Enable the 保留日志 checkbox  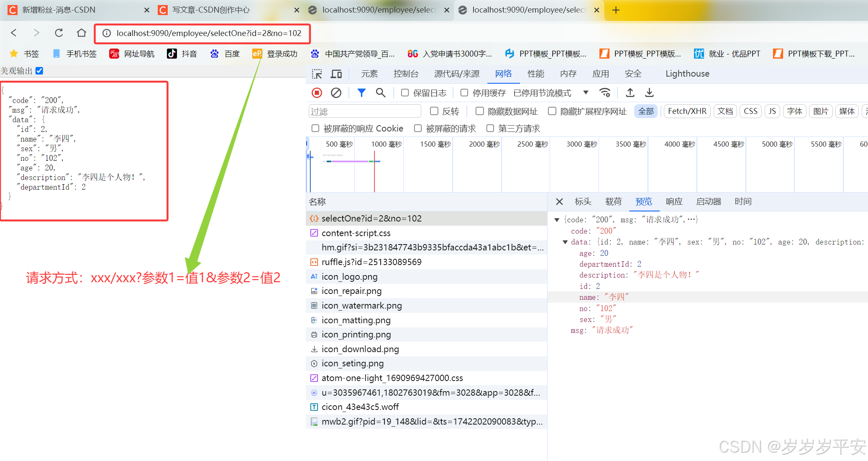point(405,93)
